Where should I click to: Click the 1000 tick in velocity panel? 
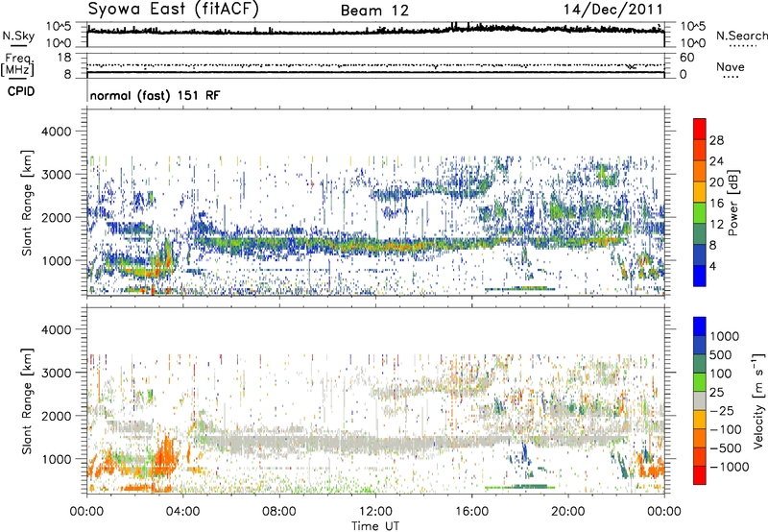pyautogui.click(x=56, y=459)
